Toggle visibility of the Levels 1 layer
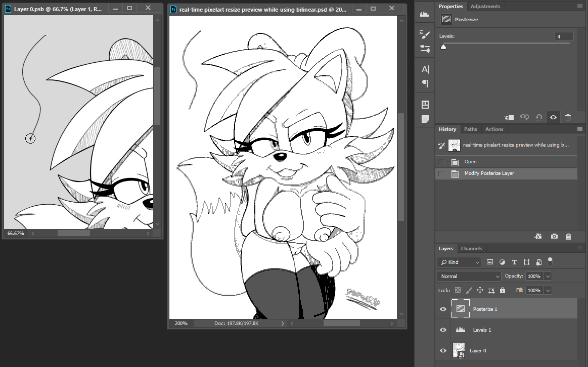The height and width of the screenshot is (367, 588). 443,330
